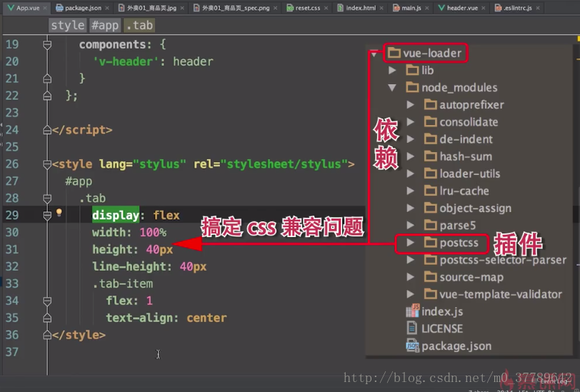580x392 pixels.
Task: Toggle the fold marker on line 34
Action: point(47,301)
